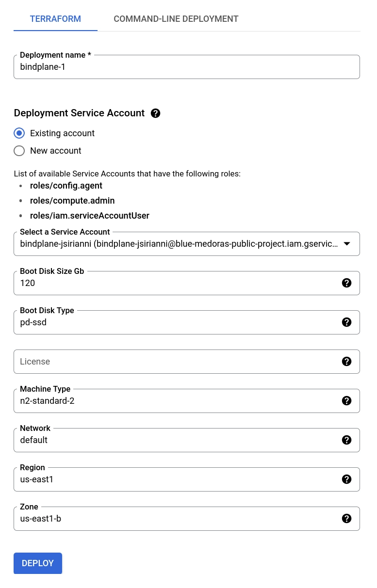Click the Deployment Service Account heading
The image size is (377, 588).
click(x=79, y=113)
